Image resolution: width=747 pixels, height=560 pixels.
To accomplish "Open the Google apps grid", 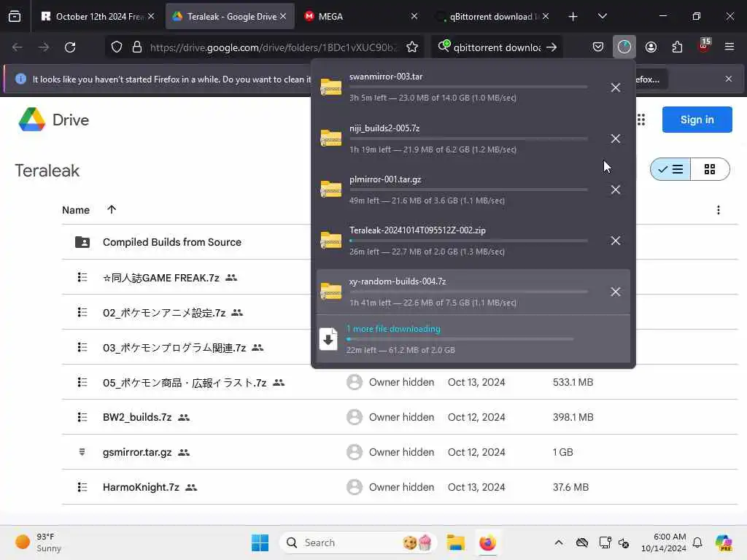I will click(641, 120).
